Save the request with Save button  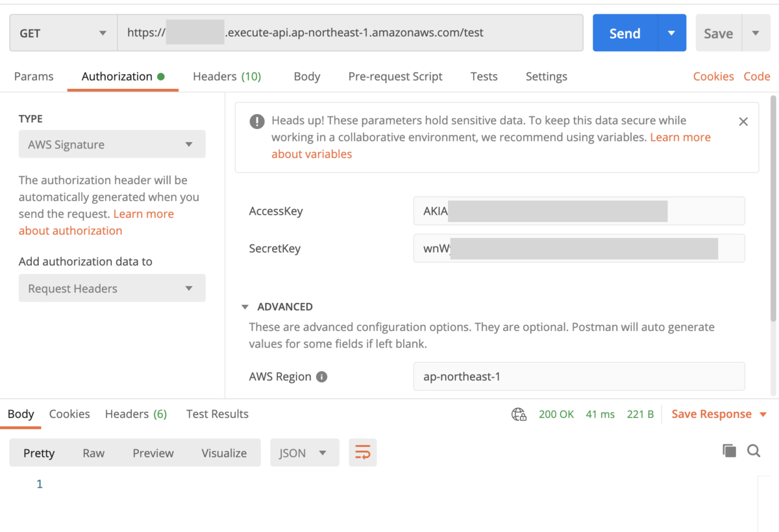(x=719, y=33)
